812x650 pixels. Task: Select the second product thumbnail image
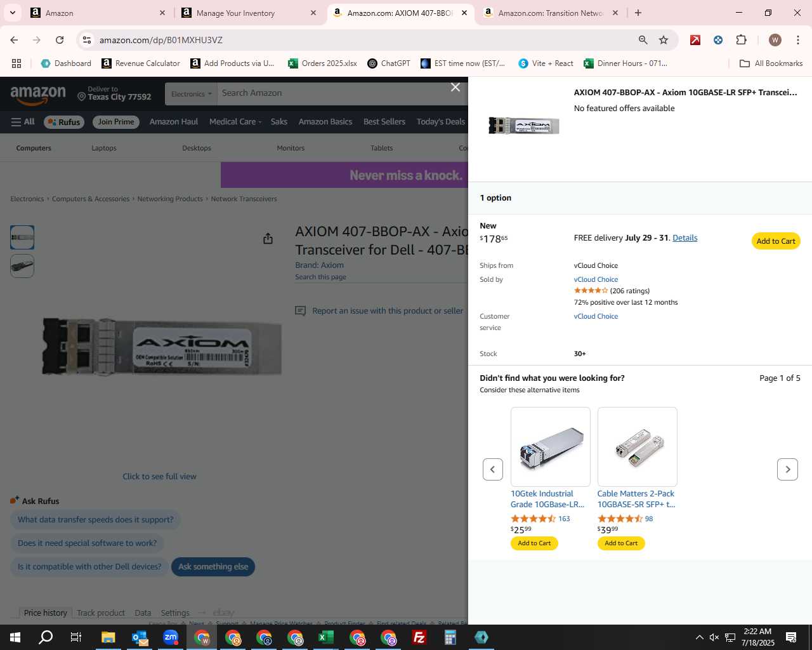(x=22, y=266)
